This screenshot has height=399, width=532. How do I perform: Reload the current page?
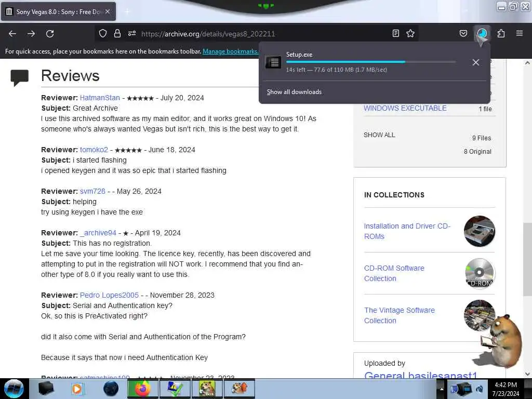click(x=50, y=34)
